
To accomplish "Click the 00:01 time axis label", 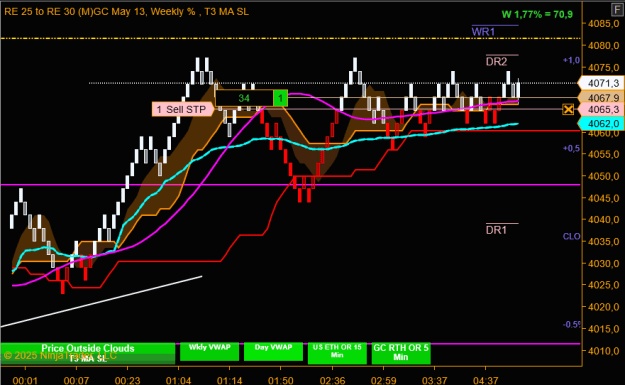I will (x=25, y=381).
